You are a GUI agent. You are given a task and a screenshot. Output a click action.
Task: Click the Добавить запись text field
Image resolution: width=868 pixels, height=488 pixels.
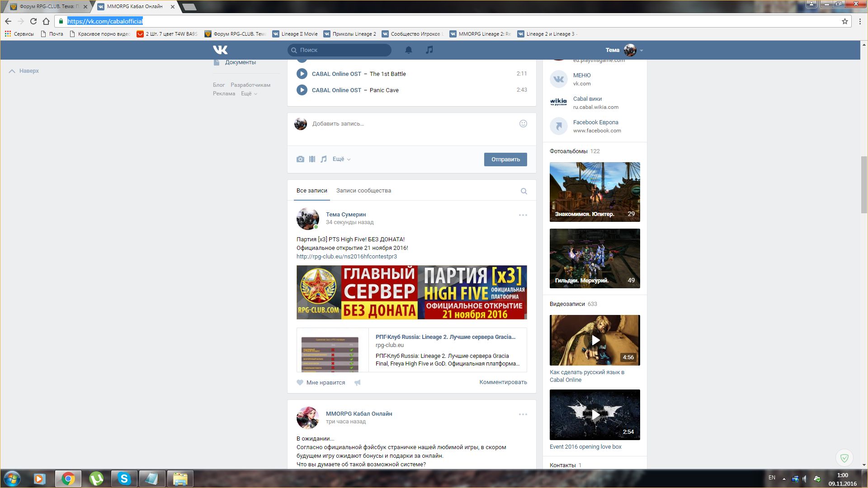point(407,124)
